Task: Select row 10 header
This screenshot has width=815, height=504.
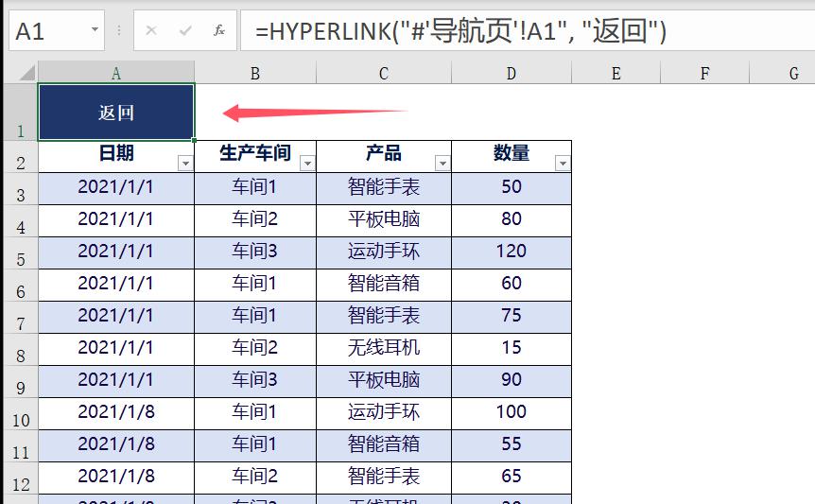Action: (x=21, y=414)
